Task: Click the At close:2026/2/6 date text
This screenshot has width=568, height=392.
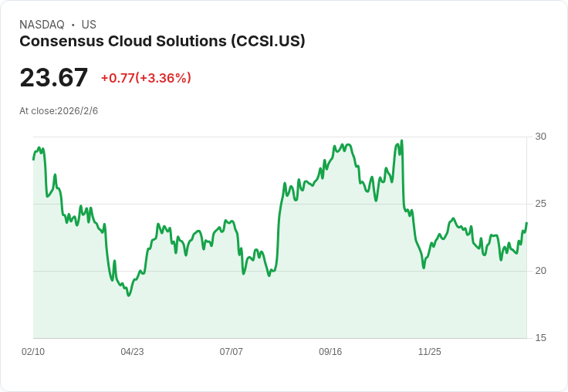Action: [x=59, y=111]
